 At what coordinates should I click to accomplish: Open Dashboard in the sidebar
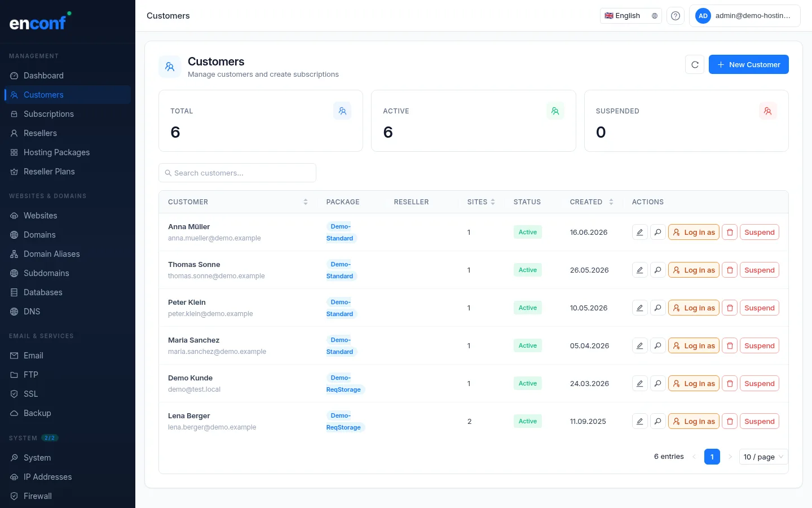click(68, 76)
